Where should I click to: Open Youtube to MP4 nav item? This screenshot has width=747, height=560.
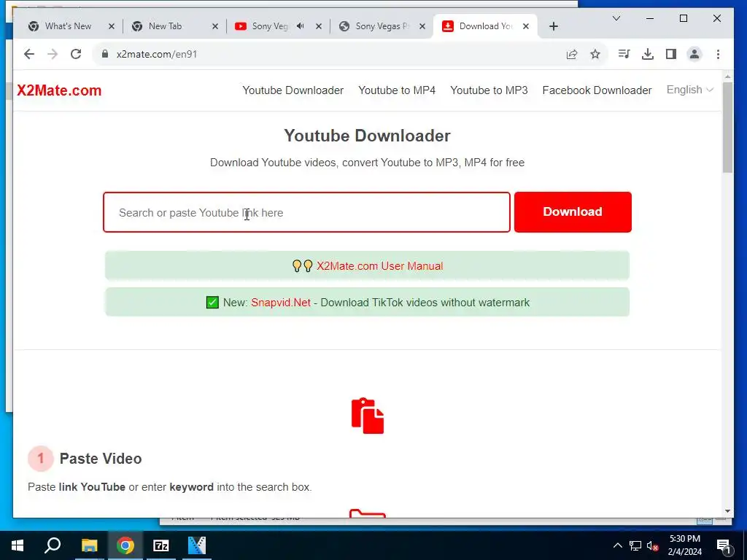click(x=397, y=90)
